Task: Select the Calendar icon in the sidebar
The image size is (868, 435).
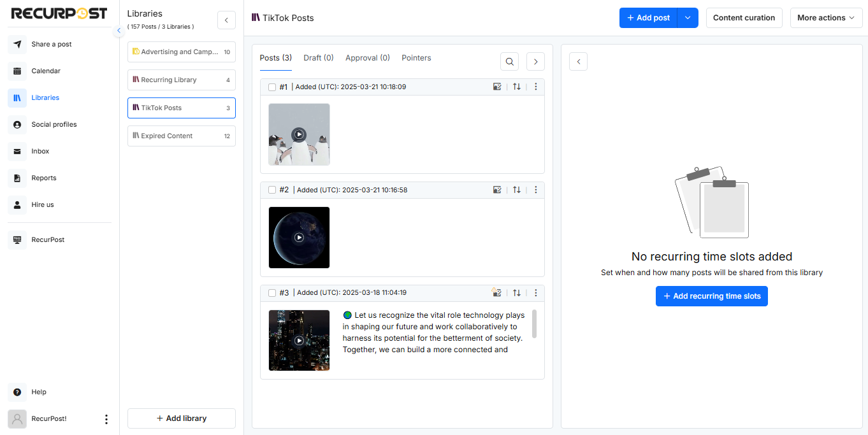Action: 18,71
